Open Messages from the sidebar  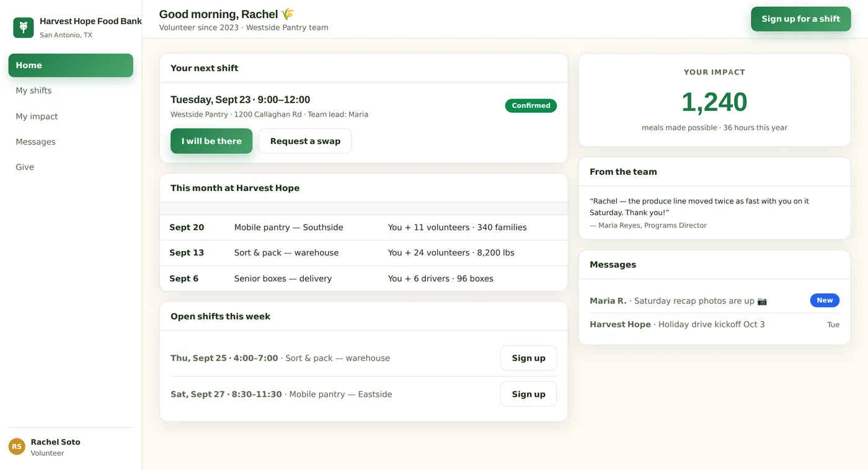point(71,142)
